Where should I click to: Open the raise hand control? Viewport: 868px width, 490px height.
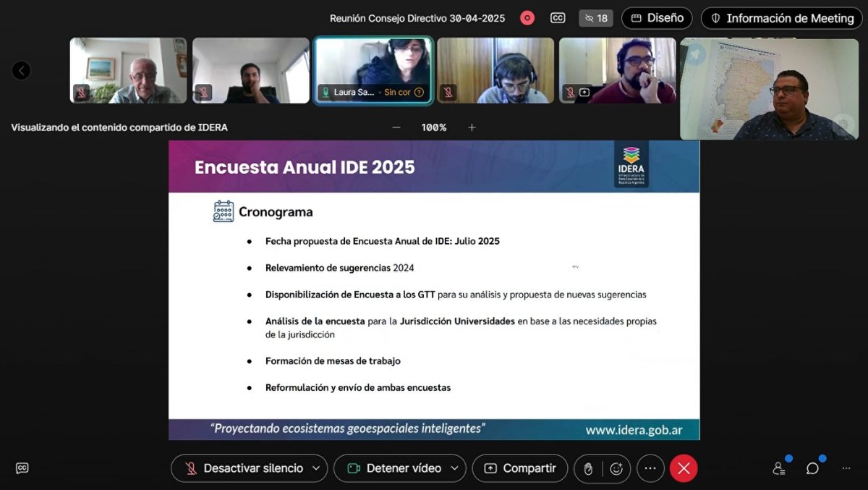click(x=588, y=468)
